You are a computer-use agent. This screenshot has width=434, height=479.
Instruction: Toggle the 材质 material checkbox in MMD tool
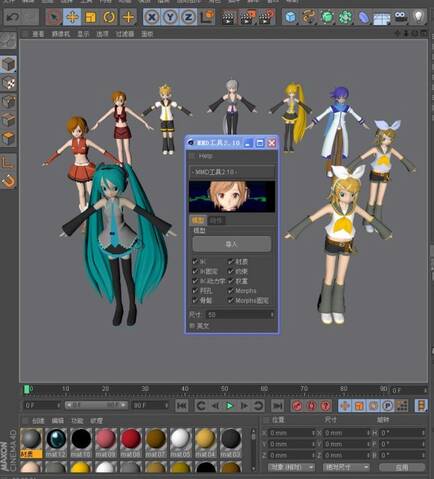coord(231,262)
